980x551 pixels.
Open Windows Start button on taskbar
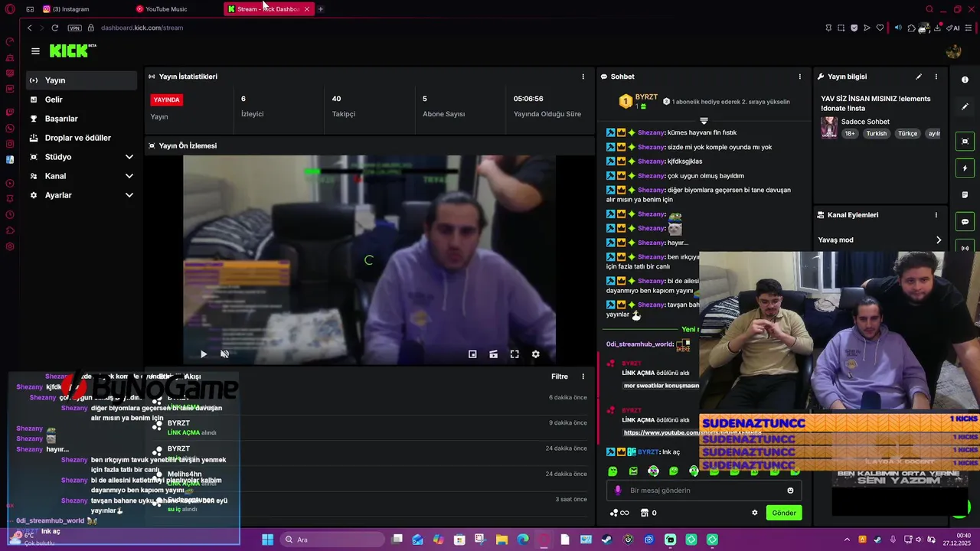(267, 540)
